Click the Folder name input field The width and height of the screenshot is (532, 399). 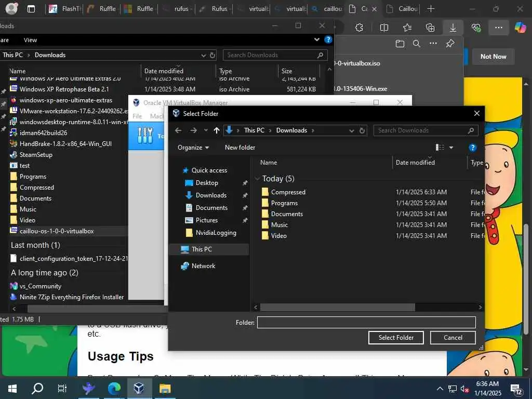[366, 322]
